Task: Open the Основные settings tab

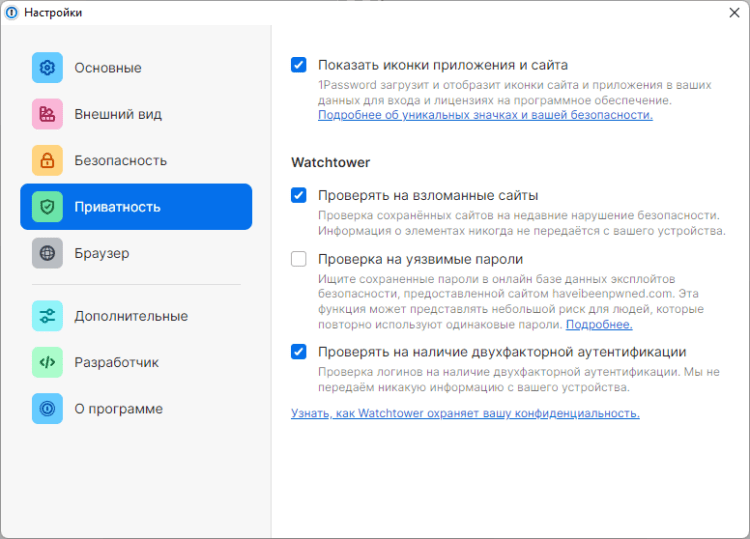Action: tap(108, 68)
